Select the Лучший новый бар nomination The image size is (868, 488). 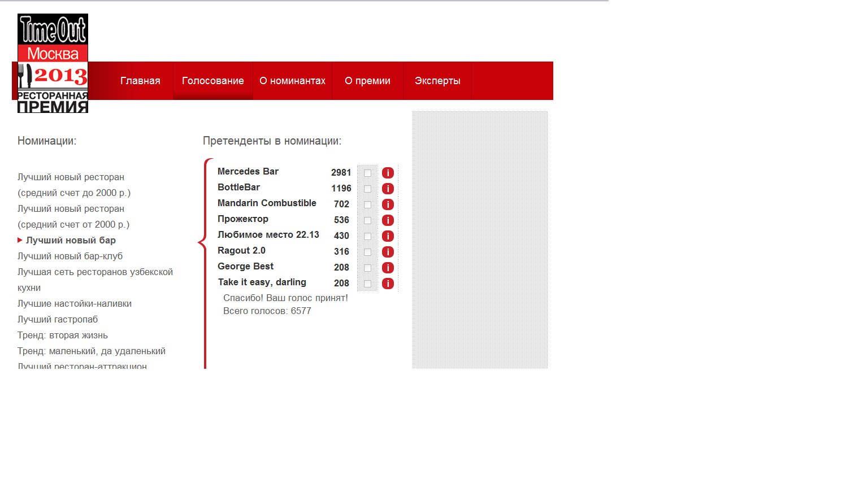[x=71, y=240]
